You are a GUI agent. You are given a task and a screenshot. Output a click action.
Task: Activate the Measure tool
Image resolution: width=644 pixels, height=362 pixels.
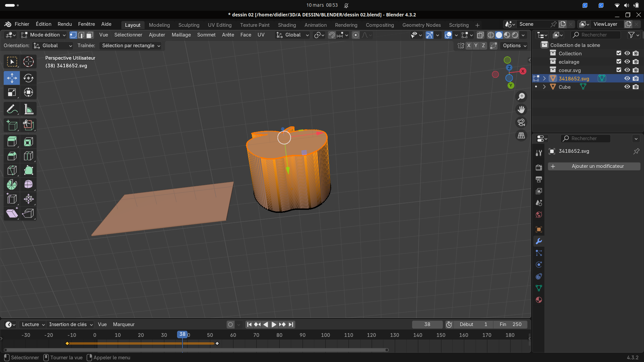click(29, 109)
